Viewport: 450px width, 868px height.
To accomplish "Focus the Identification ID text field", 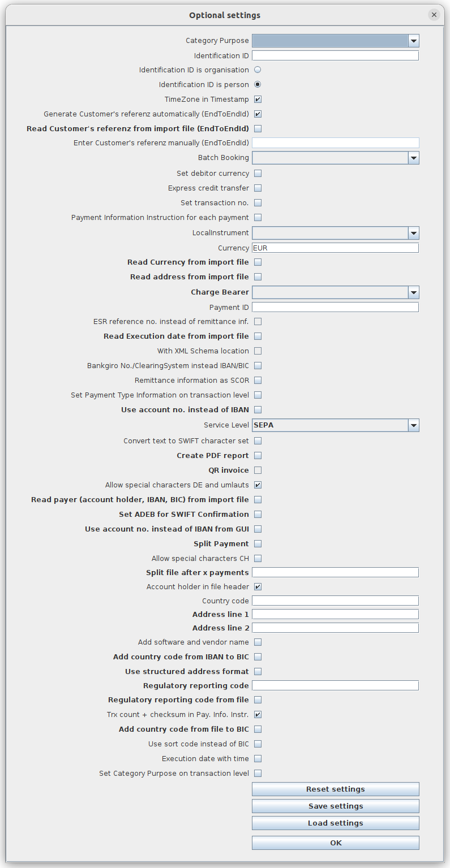I will 335,55.
